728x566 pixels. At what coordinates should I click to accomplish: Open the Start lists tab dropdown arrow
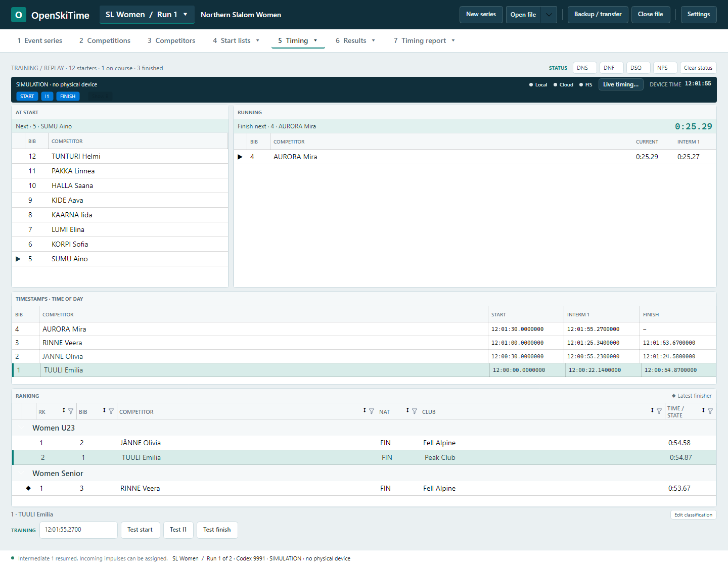coord(258,41)
